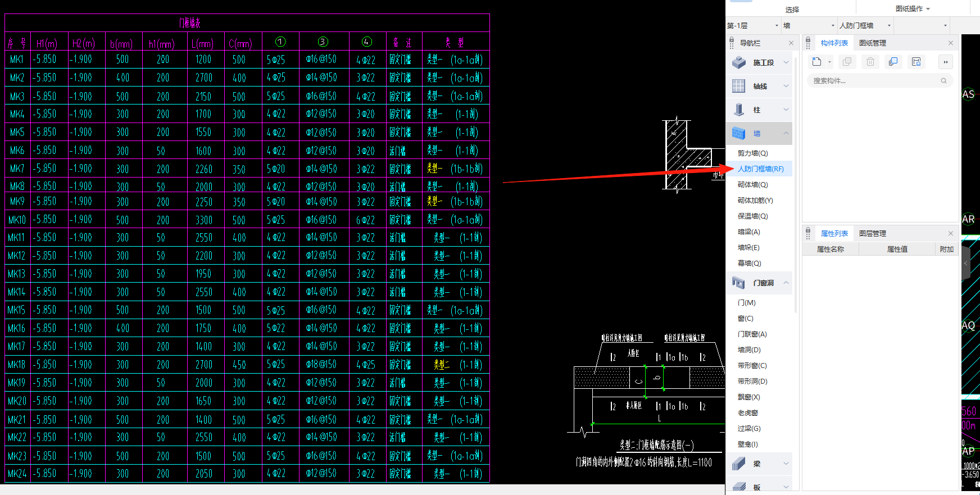
Task: Select 人防门框墙(RF) in the navigation tree
Action: [760, 169]
